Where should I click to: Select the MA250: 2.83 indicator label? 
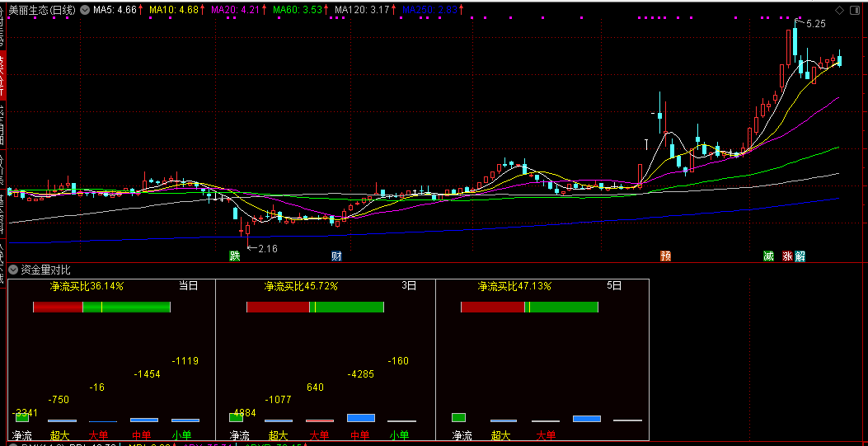[429, 10]
